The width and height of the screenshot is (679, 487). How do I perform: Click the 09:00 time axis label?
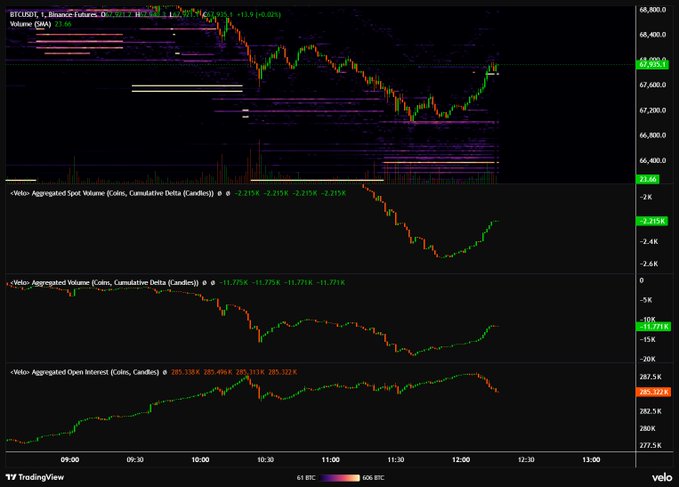pos(70,460)
